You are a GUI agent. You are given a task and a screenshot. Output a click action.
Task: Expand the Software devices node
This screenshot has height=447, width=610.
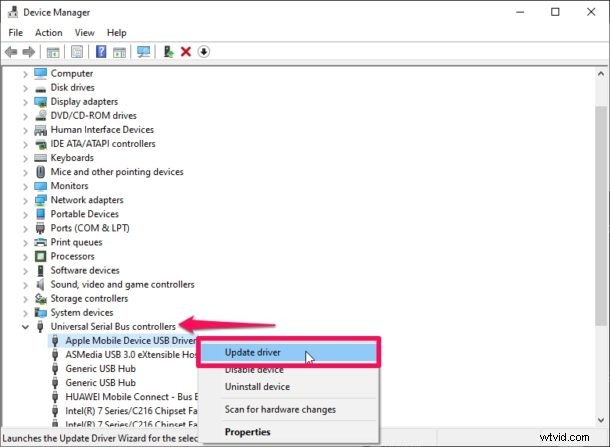(x=25, y=270)
